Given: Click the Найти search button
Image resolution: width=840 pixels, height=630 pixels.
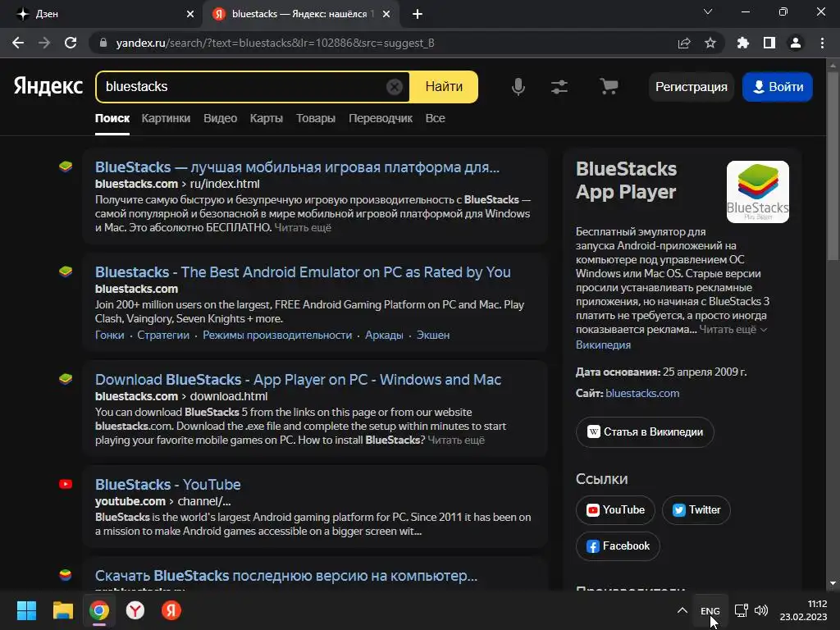Looking at the screenshot, I should pyautogui.click(x=444, y=87).
